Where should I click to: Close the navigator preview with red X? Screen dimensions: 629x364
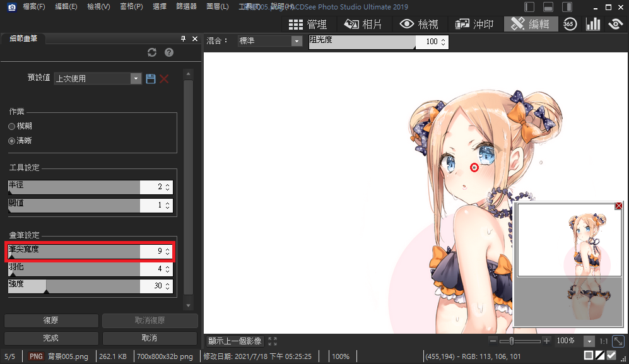[618, 206]
